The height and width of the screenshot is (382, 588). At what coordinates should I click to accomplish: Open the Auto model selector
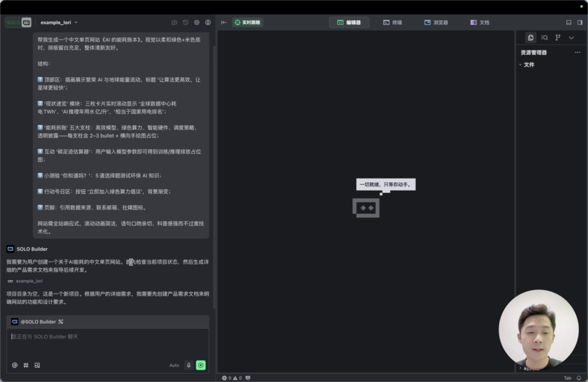(x=174, y=365)
